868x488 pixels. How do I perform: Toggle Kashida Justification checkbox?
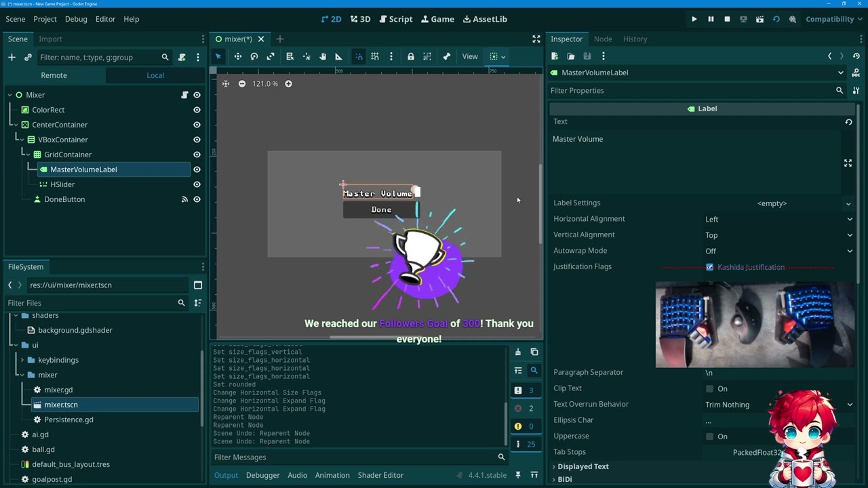click(710, 267)
